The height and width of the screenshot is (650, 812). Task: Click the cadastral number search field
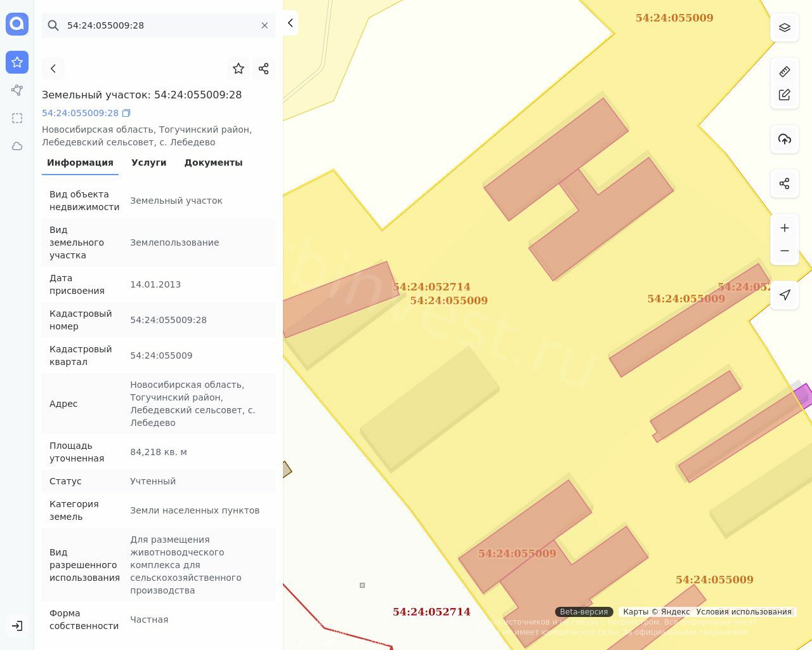159,25
